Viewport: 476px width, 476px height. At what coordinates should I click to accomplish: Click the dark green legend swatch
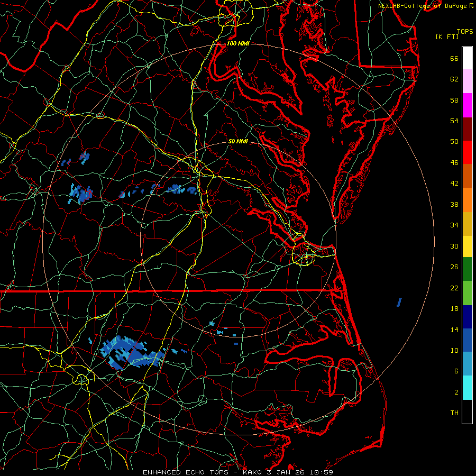467,269
